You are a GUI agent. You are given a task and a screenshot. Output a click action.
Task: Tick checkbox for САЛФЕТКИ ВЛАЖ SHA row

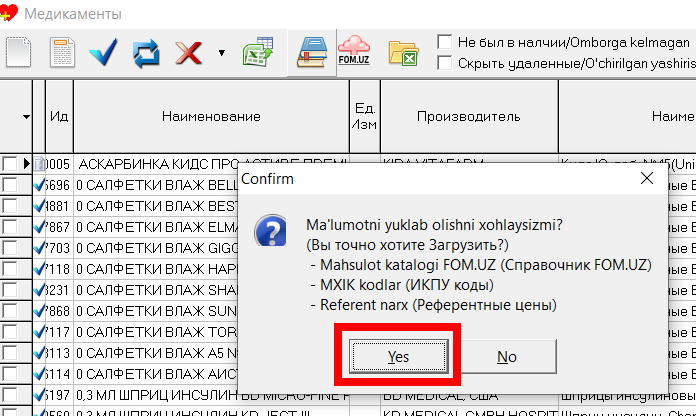click(x=9, y=290)
